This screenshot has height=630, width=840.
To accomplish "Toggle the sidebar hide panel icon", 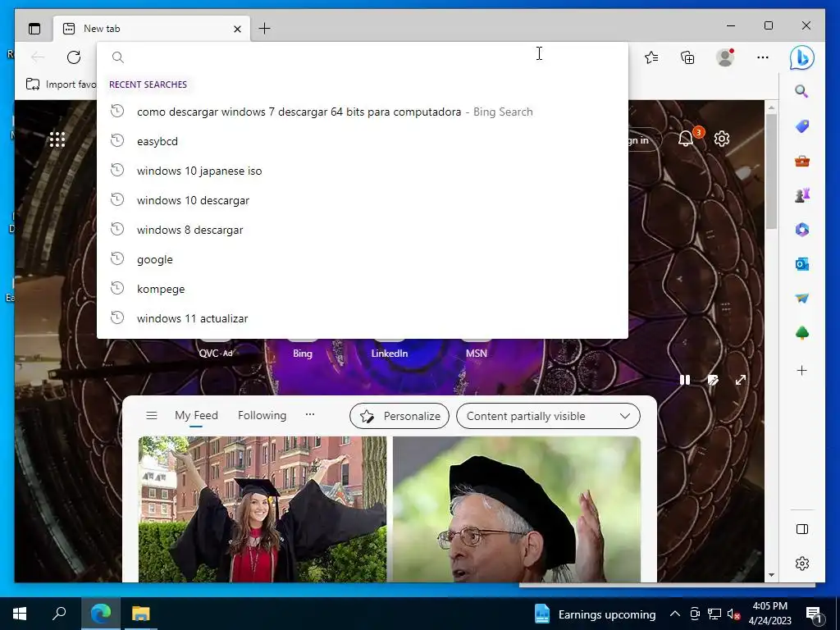I will pyautogui.click(x=802, y=529).
